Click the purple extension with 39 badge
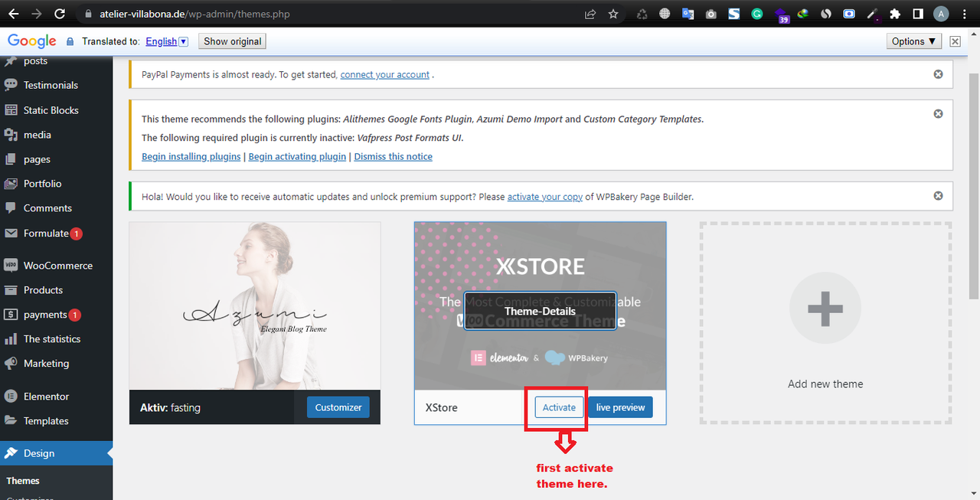 coord(782,15)
